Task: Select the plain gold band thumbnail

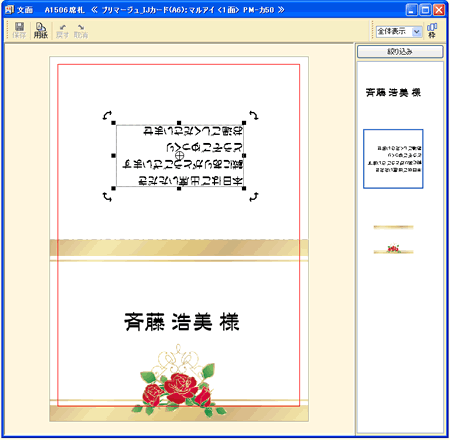Action: coord(393,227)
